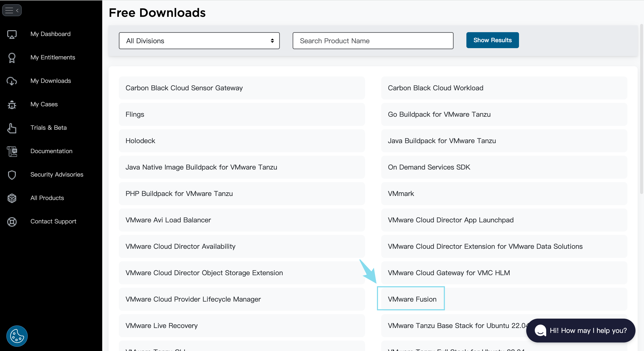Collapse the sidebar with the hamburger toggle
Image resolution: width=644 pixels, height=351 pixels.
(12, 10)
